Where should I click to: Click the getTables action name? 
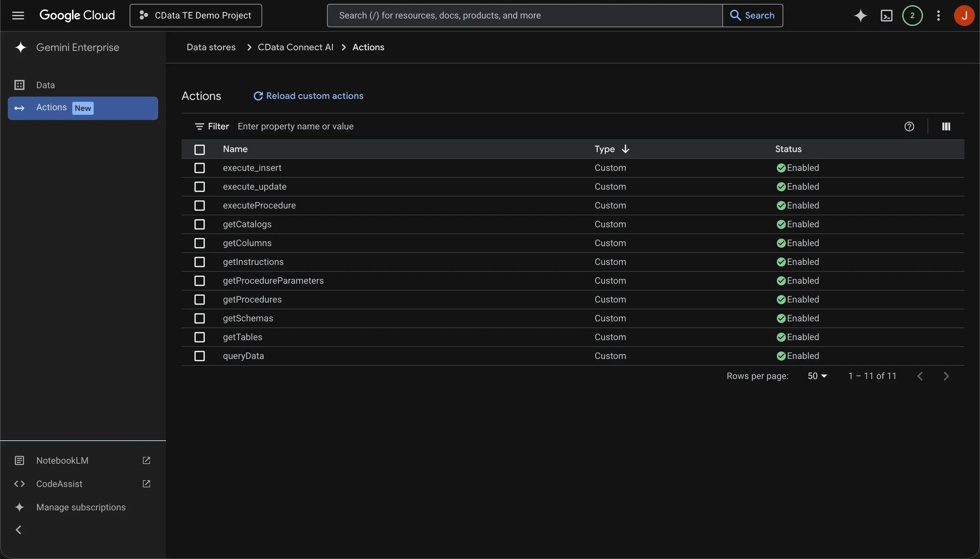click(x=242, y=337)
